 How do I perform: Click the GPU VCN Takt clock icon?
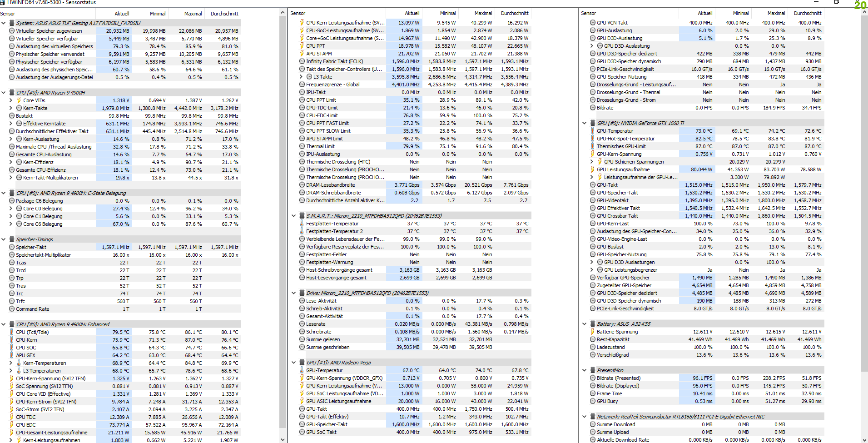593,23
